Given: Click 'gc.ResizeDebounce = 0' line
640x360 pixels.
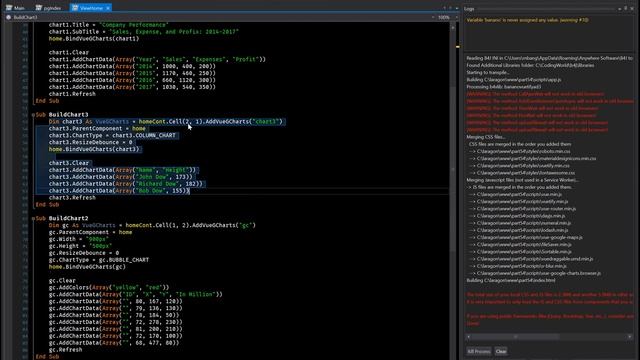Looking at the screenshot, I should coord(84,253).
